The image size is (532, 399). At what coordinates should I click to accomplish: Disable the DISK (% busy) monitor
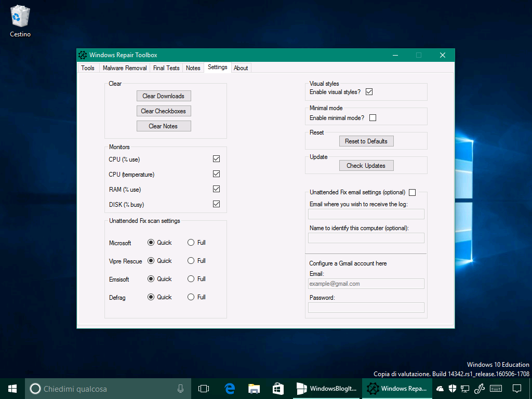216,204
